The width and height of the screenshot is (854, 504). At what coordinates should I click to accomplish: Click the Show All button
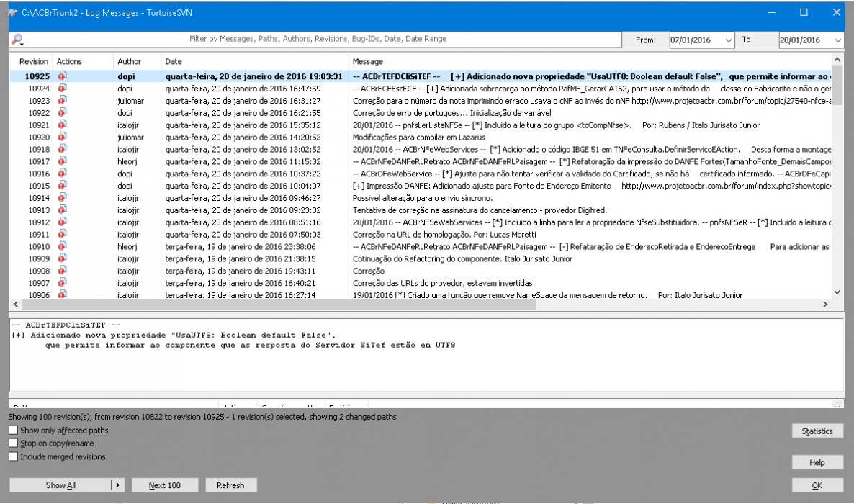60,485
